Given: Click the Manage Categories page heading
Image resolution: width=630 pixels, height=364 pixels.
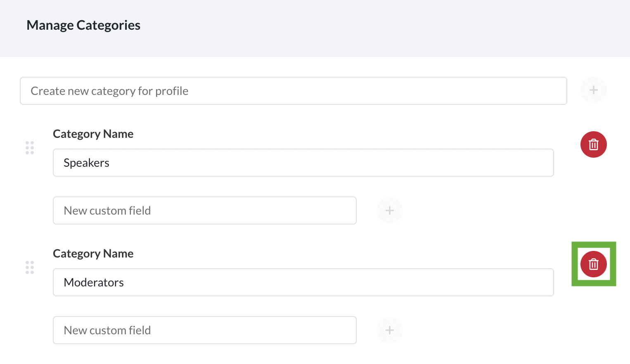Looking at the screenshot, I should pyautogui.click(x=83, y=25).
